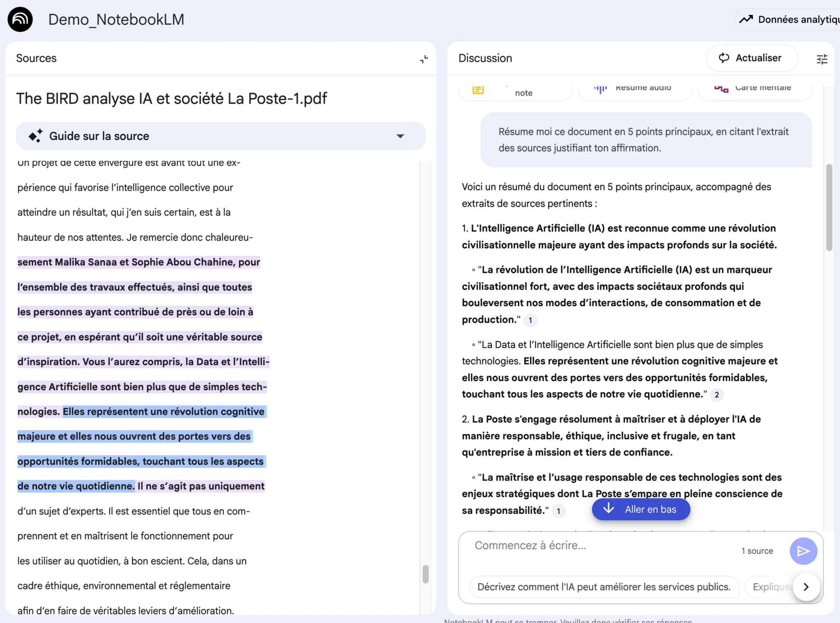Click citation 2 after vie quotidienne
Viewport: 840px width, 623px height.
point(716,395)
